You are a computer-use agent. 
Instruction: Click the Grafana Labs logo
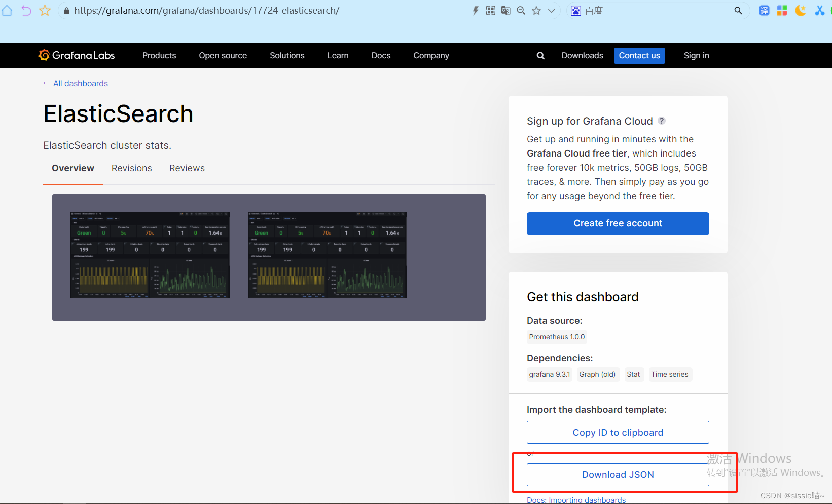point(77,55)
